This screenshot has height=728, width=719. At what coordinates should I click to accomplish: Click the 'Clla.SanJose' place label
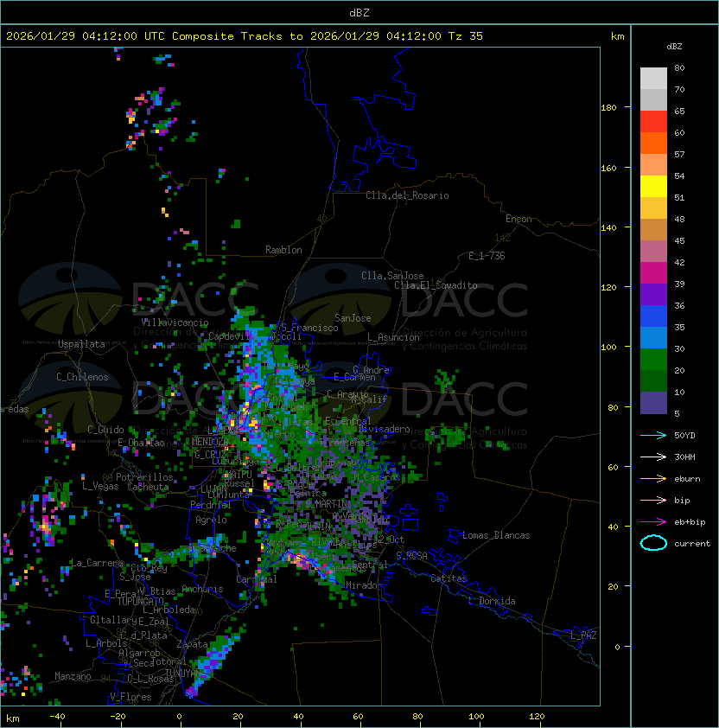point(392,276)
